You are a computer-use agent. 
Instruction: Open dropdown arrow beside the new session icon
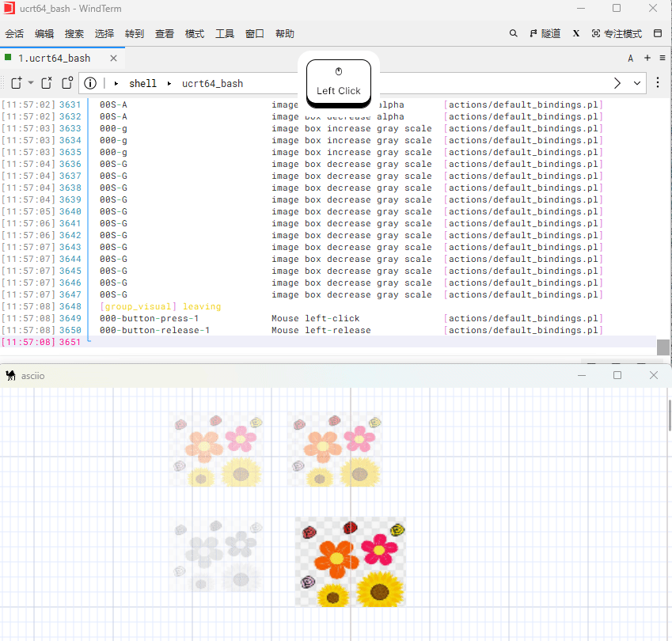[31, 83]
